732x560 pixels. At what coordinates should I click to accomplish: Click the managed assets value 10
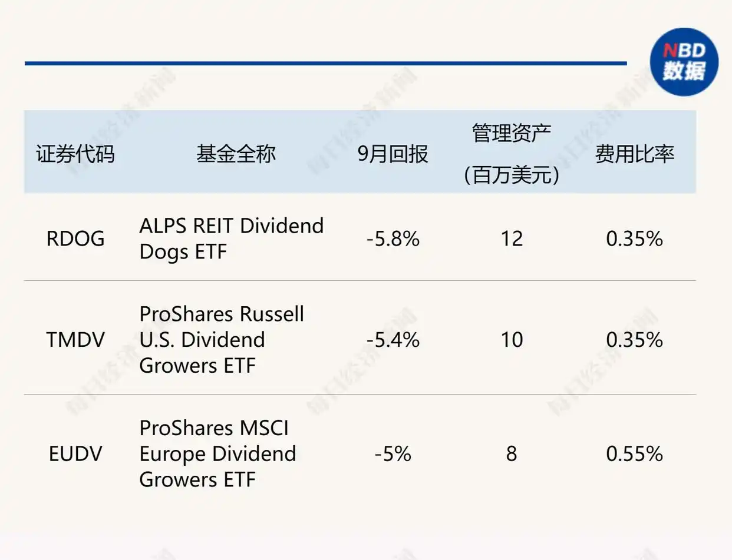(511, 340)
